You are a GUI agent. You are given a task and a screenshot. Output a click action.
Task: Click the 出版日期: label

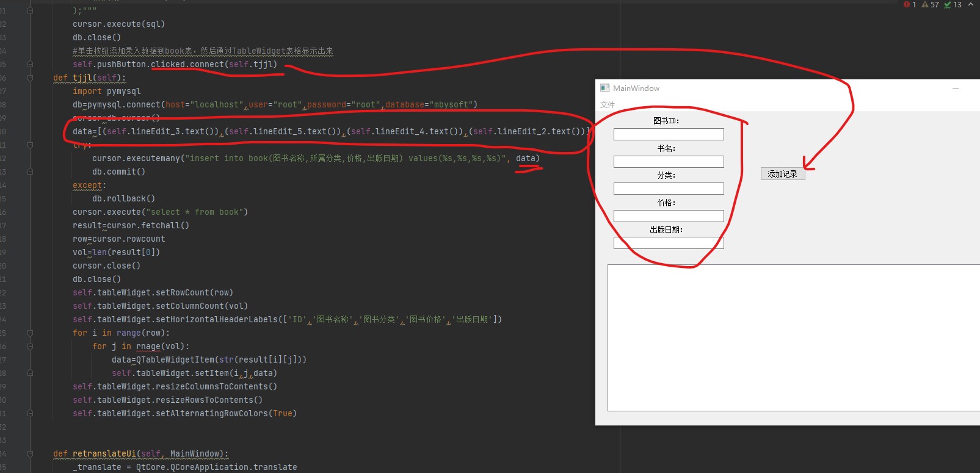tap(666, 229)
